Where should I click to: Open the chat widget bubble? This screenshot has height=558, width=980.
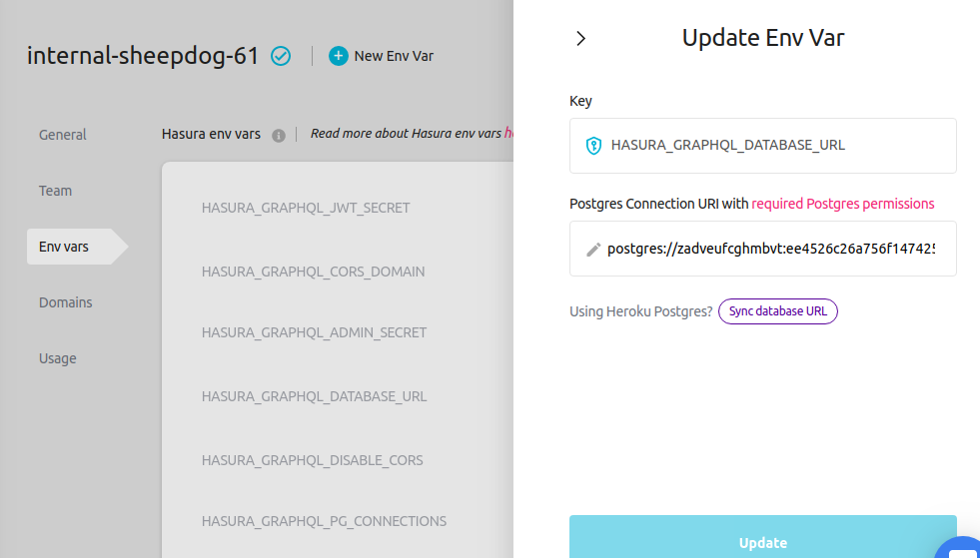click(x=962, y=547)
